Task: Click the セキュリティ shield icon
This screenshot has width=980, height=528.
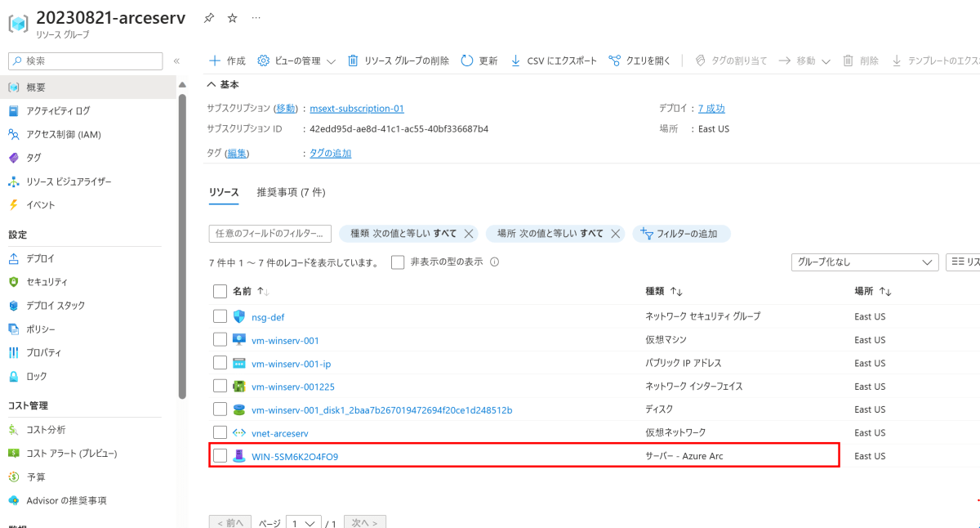Action: tap(13, 282)
